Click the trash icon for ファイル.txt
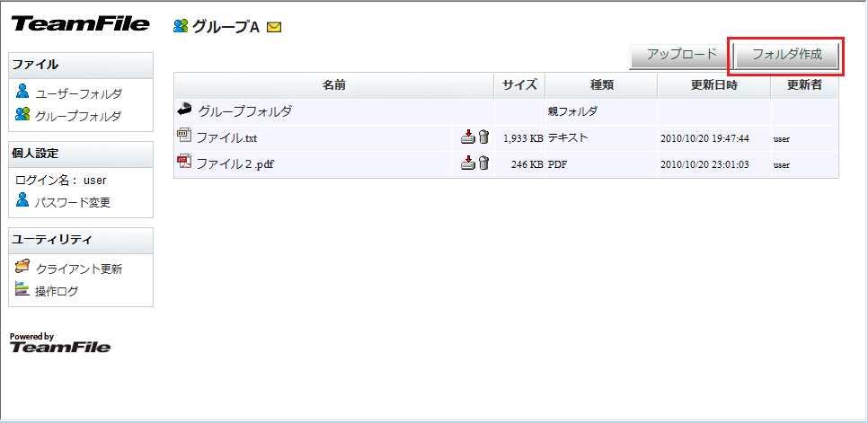868x423 pixels. coord(483,137)
